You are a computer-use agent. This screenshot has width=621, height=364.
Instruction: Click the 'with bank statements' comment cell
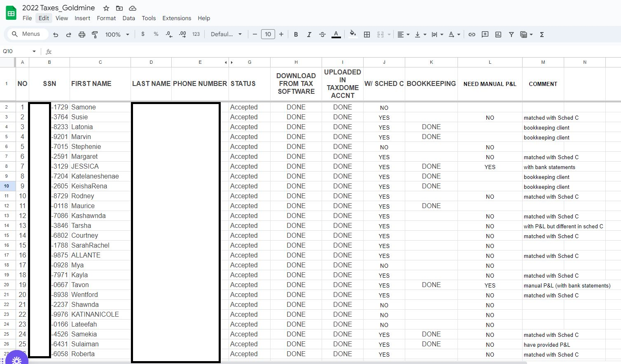pos(543,166)
